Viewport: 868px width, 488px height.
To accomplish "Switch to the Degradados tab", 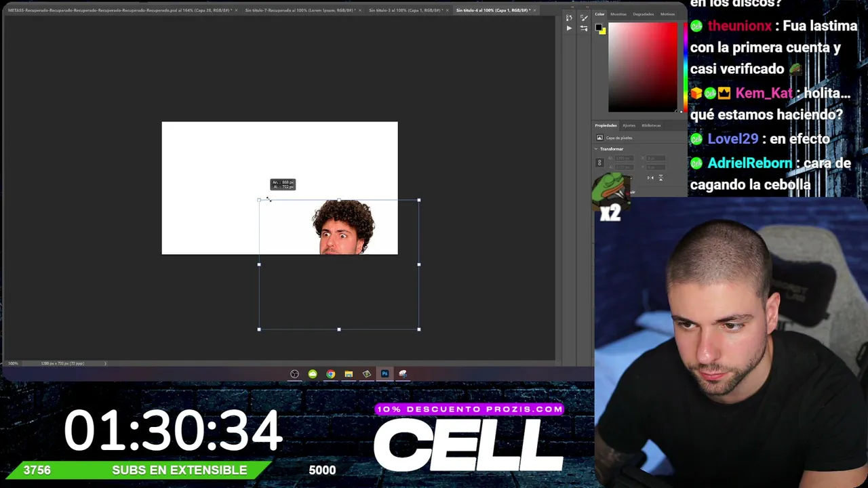I will pyautogui.click(x=644, y=14).
